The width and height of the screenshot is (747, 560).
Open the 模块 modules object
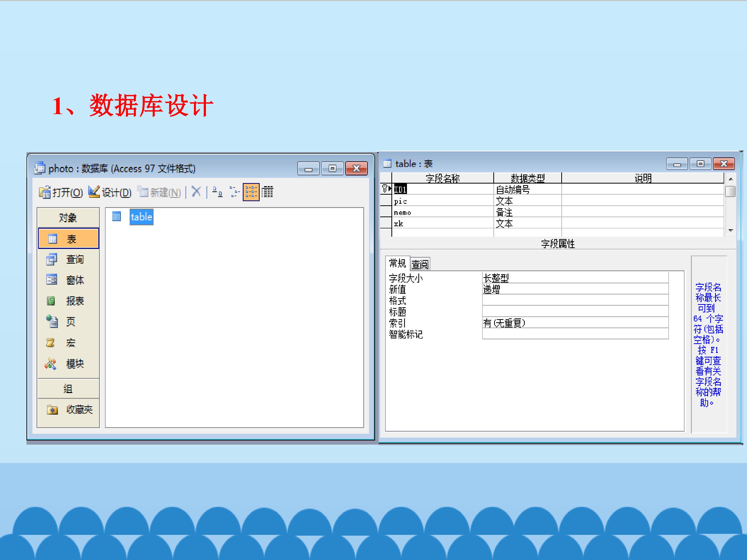tap(68, 363)
